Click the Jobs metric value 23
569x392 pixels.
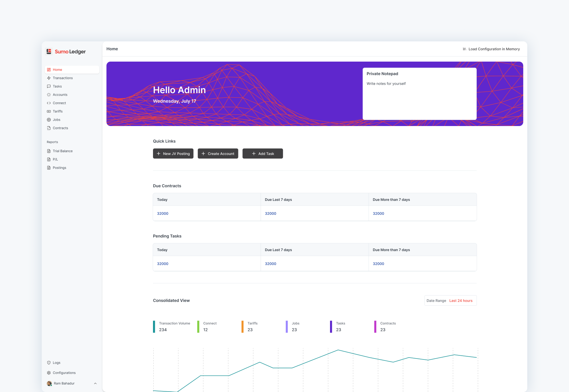294,330
